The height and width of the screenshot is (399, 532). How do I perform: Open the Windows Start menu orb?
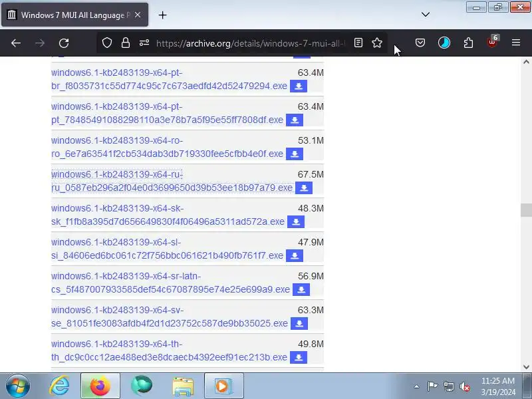click(18, 386)
